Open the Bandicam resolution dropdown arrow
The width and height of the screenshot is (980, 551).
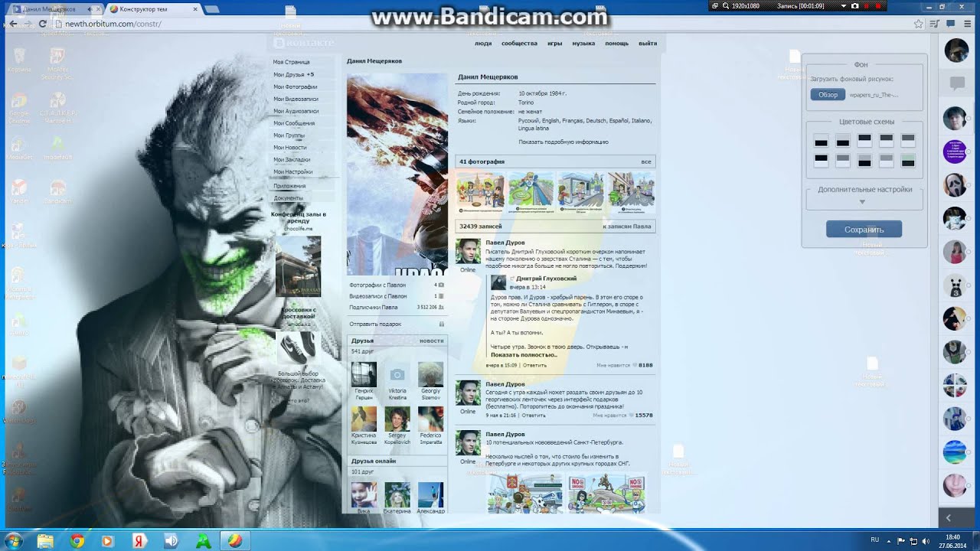click(x=843, y=5)
